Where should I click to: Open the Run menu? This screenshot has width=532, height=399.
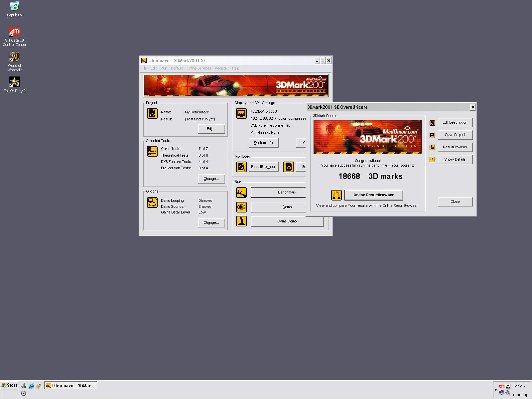click(164, 68)
